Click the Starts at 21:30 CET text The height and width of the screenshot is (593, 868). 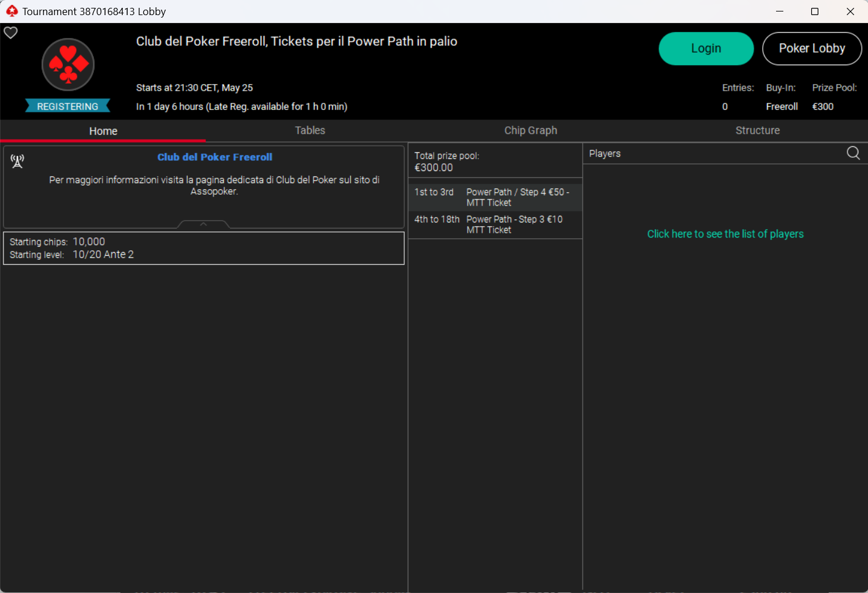(194, 88)
